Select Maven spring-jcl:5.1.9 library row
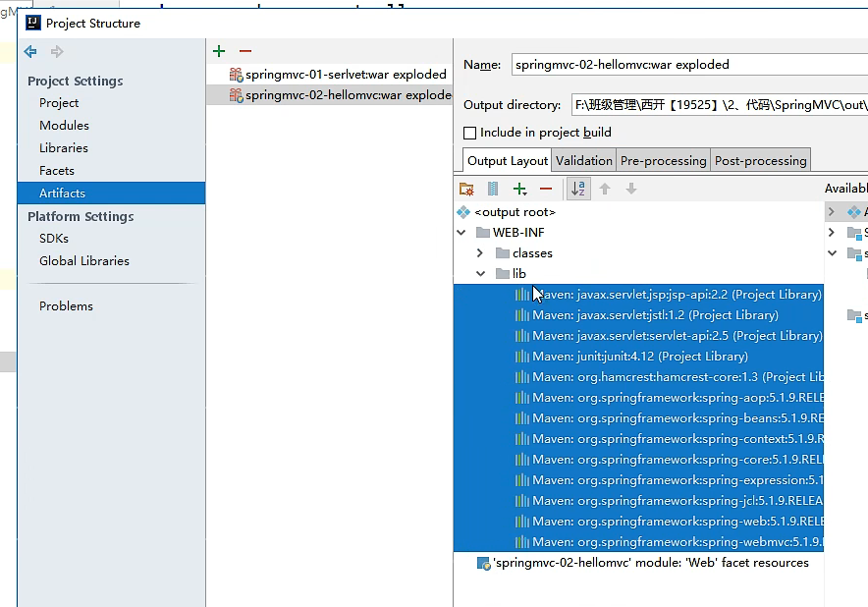Screen dimensions: 868x607 pos(639,501)
